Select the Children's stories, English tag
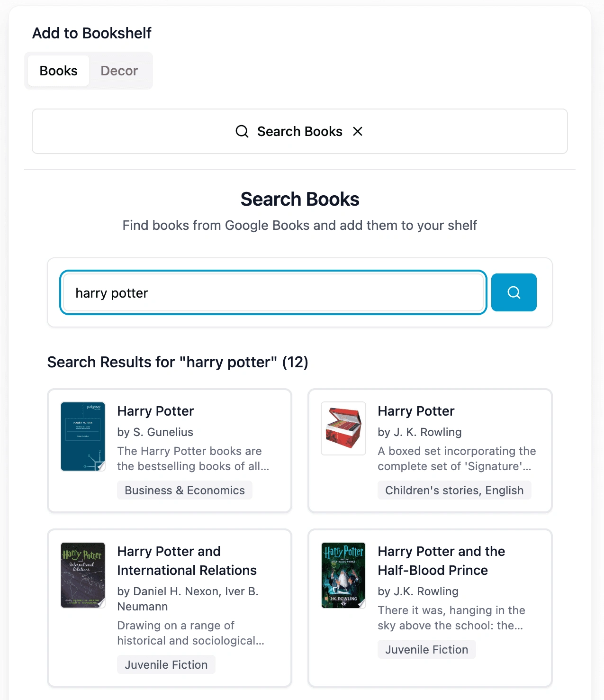The image size is (604, 700). (x=454, y=490)
